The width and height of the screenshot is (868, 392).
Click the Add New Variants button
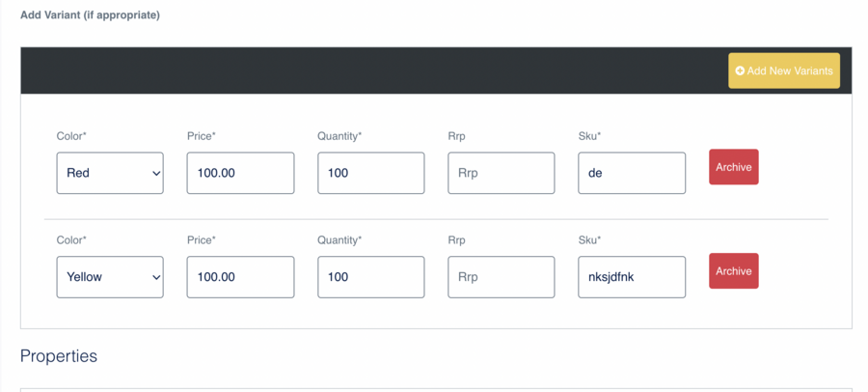pos(784,71)
